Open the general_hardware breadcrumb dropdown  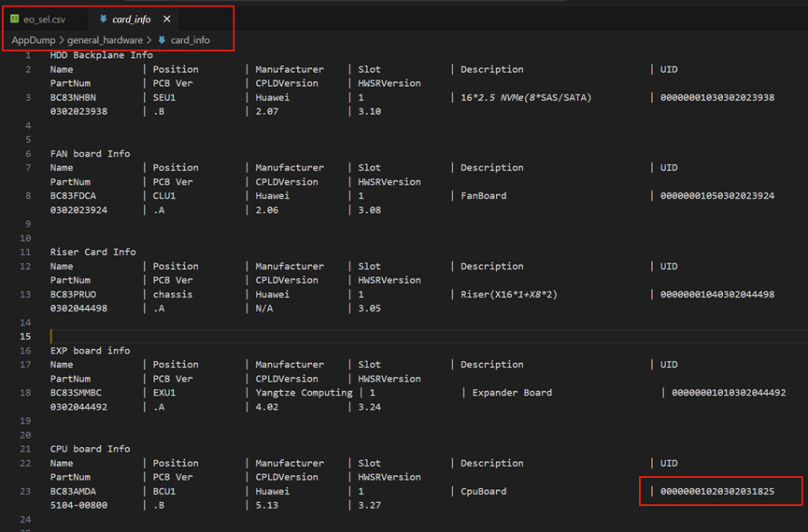pos(105,40)
